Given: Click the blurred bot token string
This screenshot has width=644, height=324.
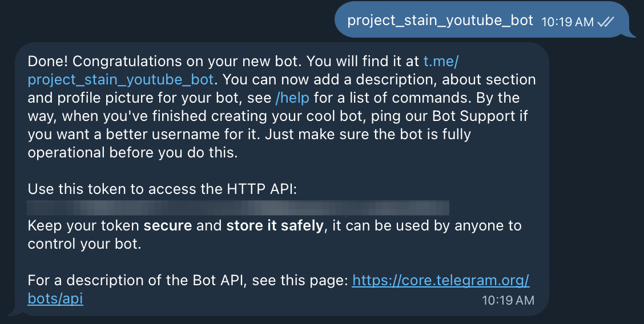Looking at the screenshot, I should [x=238, y=208].
